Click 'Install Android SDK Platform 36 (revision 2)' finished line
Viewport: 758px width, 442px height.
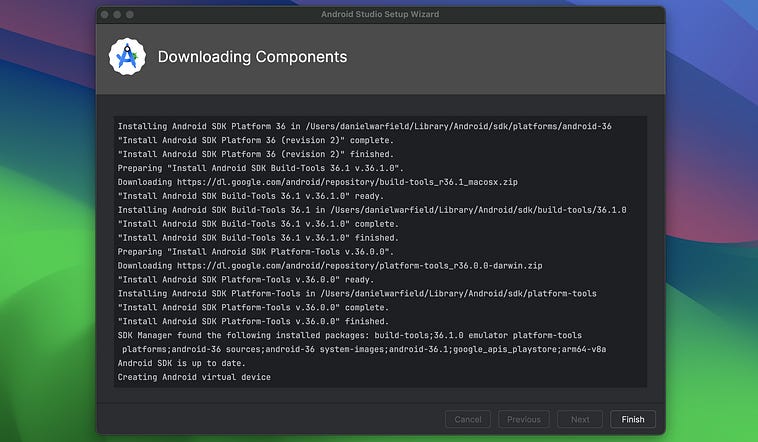click(x=256, y=154)
